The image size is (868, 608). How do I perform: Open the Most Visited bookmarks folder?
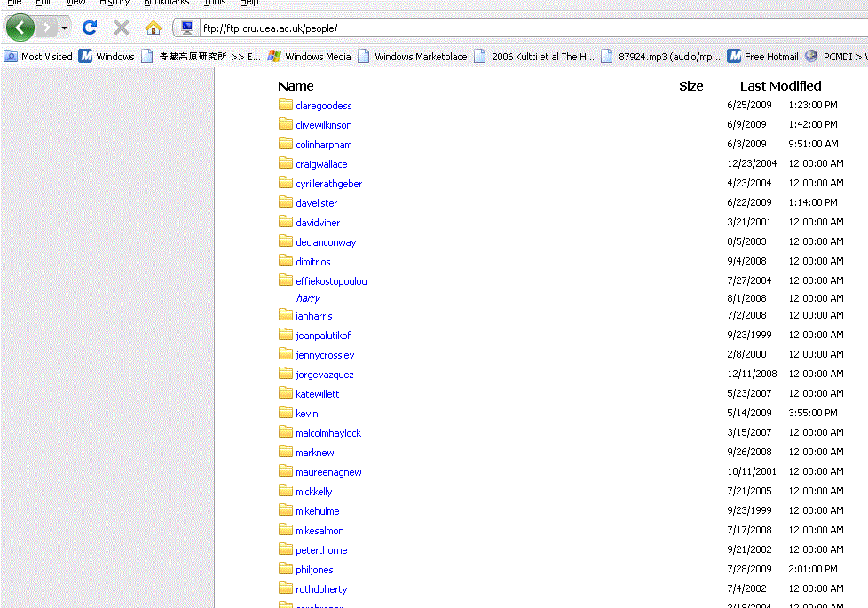[38, 57]
